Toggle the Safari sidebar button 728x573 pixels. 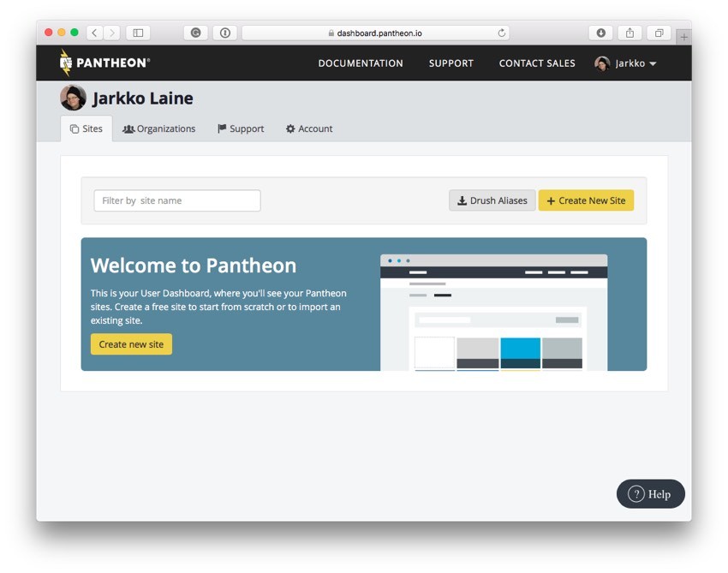point(138,33)
